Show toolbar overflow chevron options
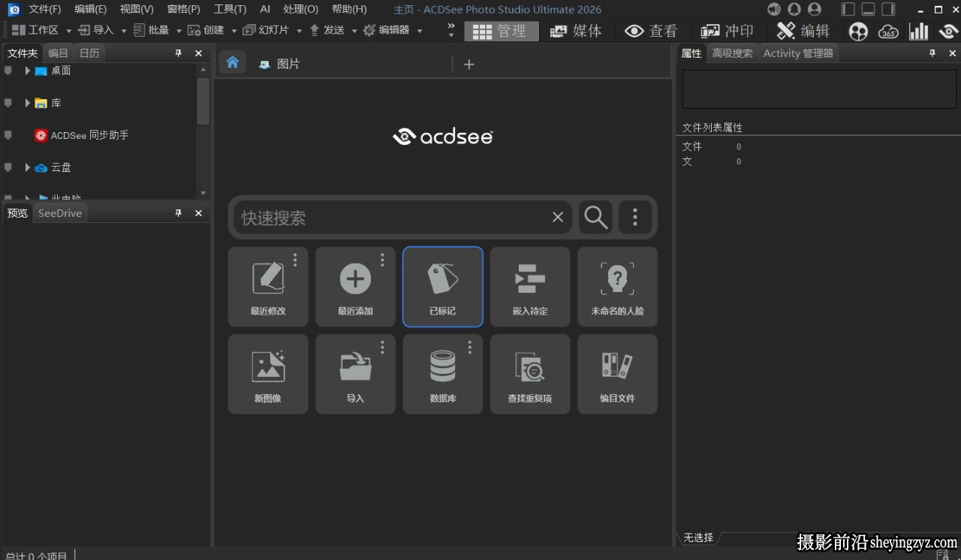 point(451,30)
